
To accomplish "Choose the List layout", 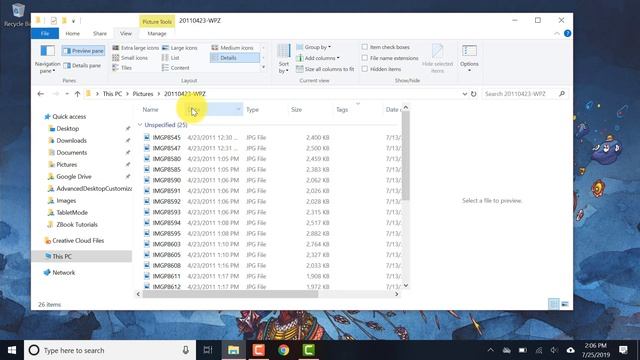I will [171, 58].
